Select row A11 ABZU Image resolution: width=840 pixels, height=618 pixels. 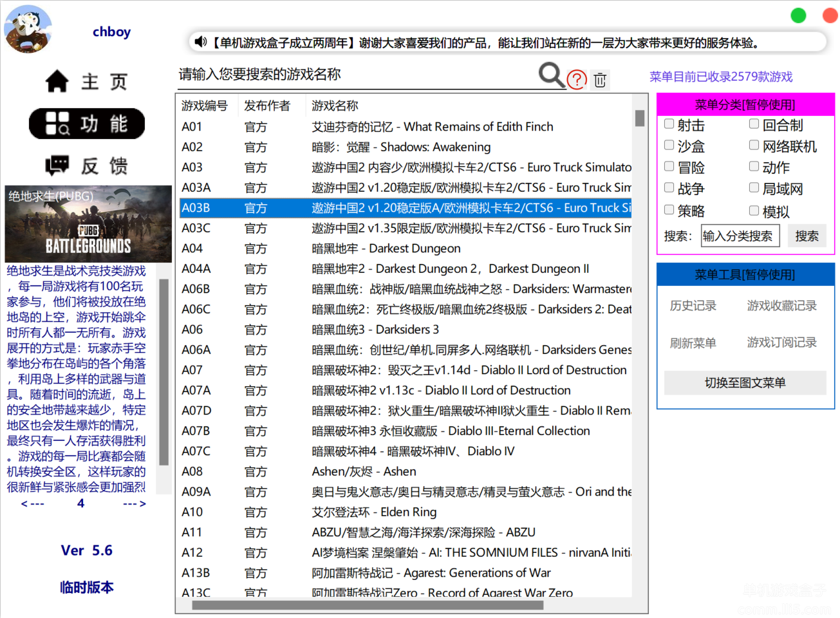[x=406, y=532]
